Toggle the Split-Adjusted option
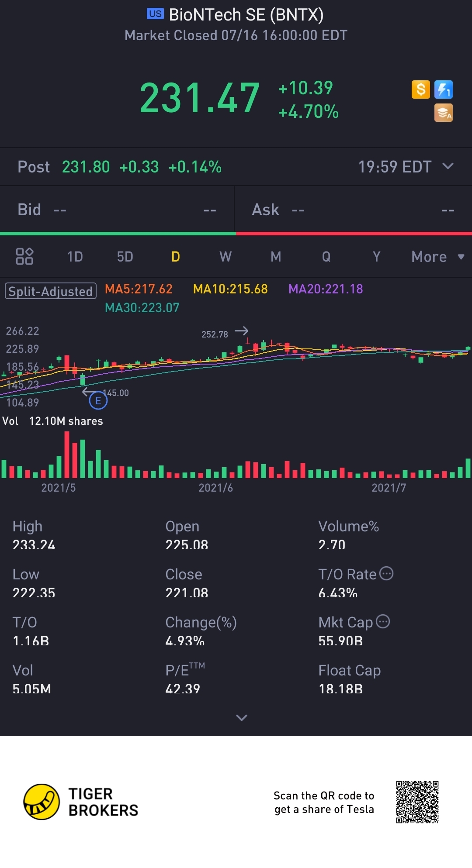Image resolution: width=472 pixels, height=868 pixels. point(51,291)
